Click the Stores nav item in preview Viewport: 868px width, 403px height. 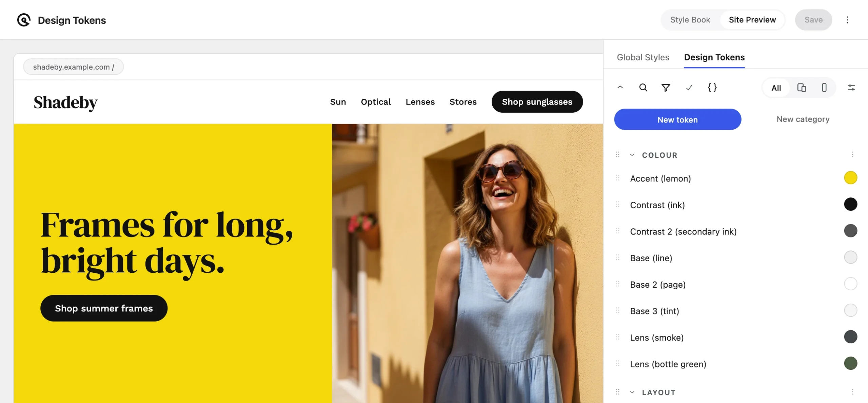coord(463,102)
